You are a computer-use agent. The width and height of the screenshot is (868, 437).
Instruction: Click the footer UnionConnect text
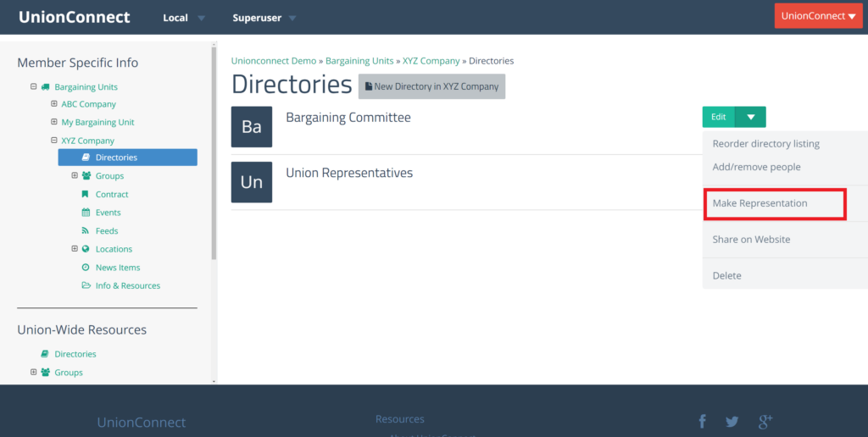[142, 423]
